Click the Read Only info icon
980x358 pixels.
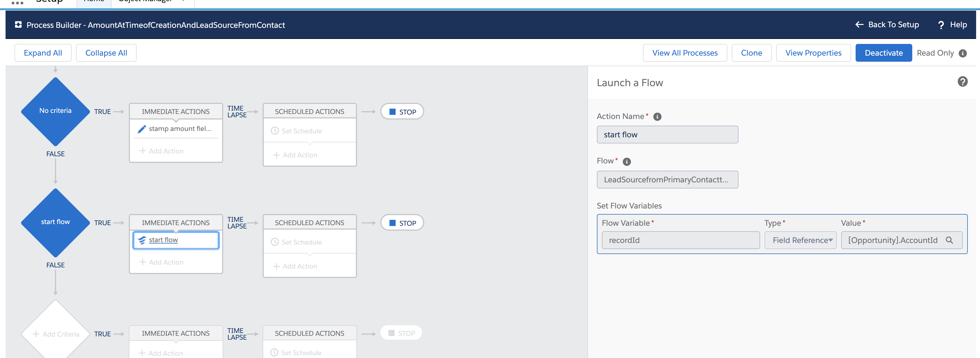(963, 53)
